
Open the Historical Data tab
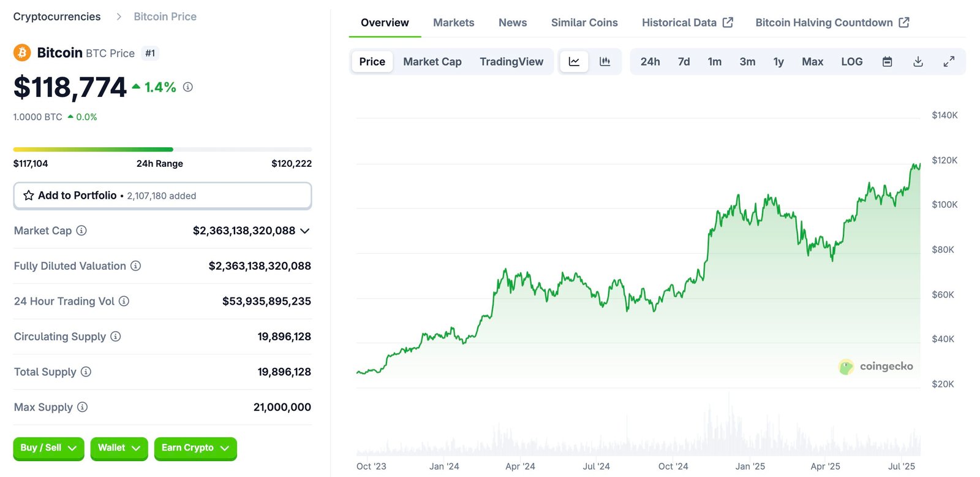tap(687, 23)
